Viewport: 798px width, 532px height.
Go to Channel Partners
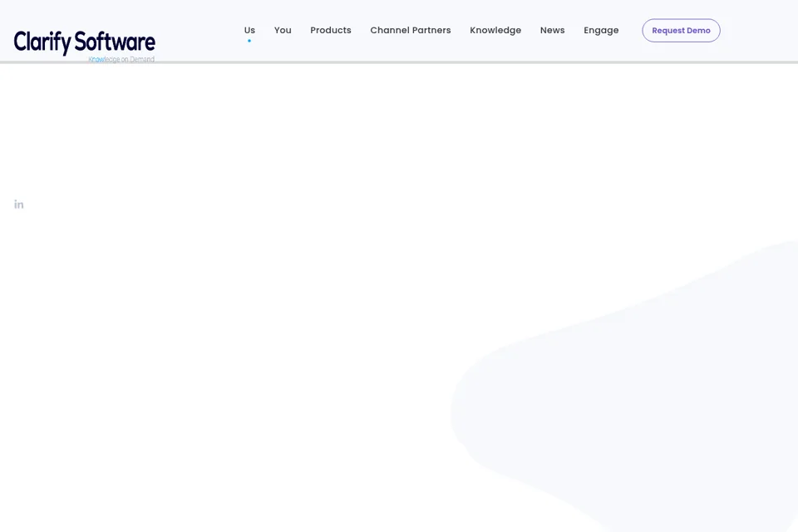click(x=411, y=30)
